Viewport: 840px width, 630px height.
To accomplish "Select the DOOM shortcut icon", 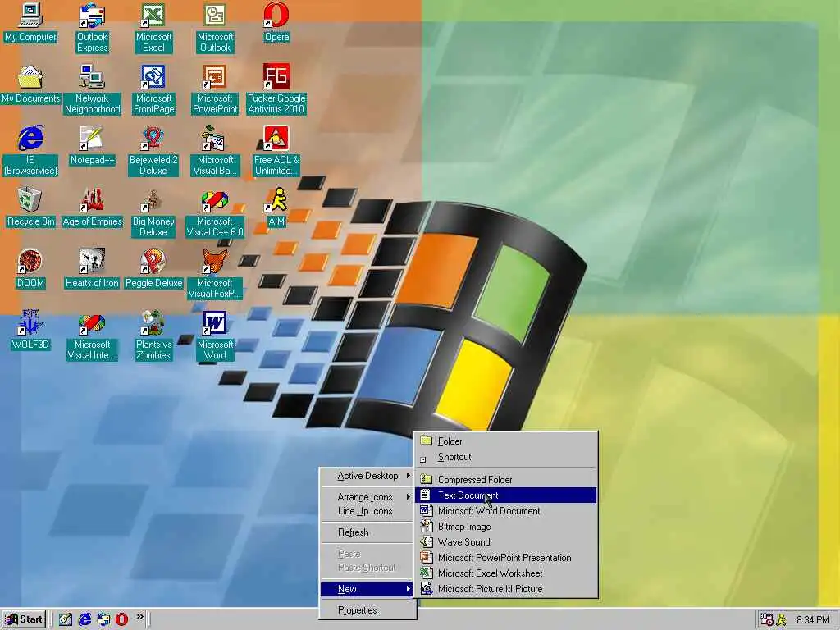I will (x=30, y=269).
